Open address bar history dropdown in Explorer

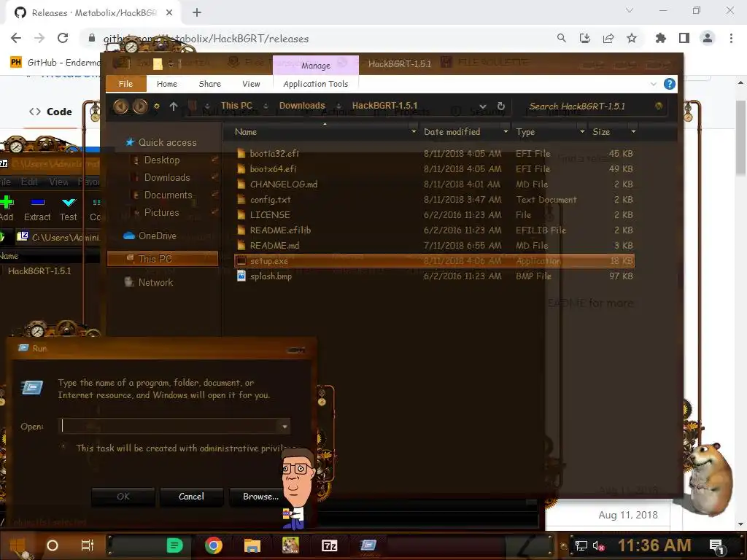coord(483,106)
